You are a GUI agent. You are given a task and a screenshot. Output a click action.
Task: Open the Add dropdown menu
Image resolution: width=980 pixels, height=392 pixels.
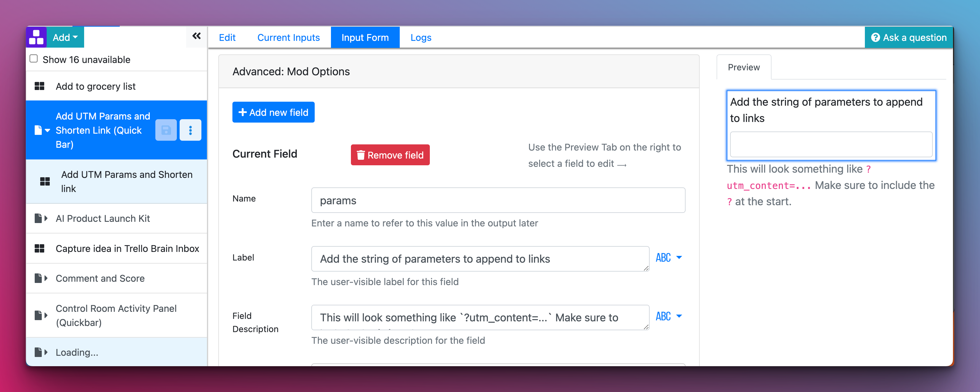(65, 37)
